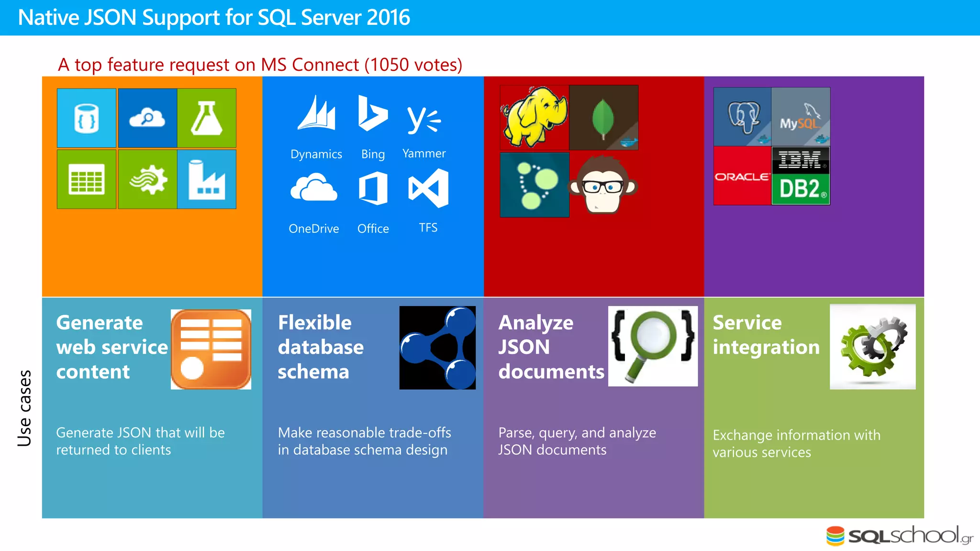
Task: Click the slide title 'Native JSON Support for SQL Server 2016'
Action: (x=214, y=17)
